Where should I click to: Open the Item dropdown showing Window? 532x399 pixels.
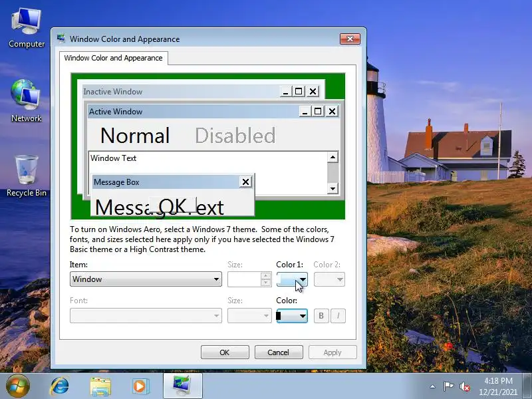click(146, 279)
